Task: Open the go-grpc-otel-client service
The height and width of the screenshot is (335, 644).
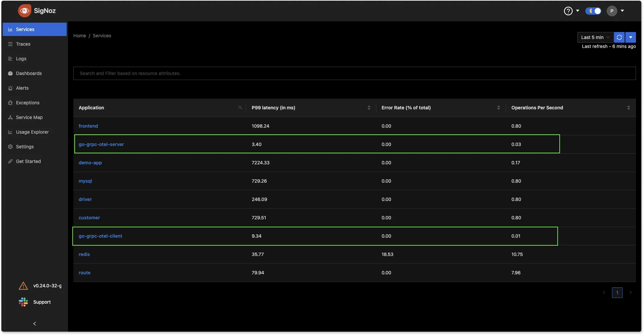Action: pyautogui.click(x=100, y=236)
